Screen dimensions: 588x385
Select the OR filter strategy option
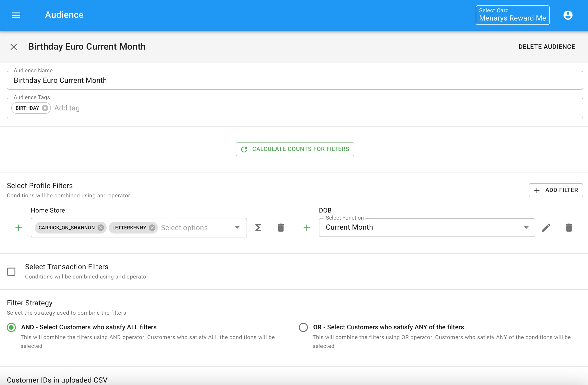pyautogui.click(x=303, y=327)
